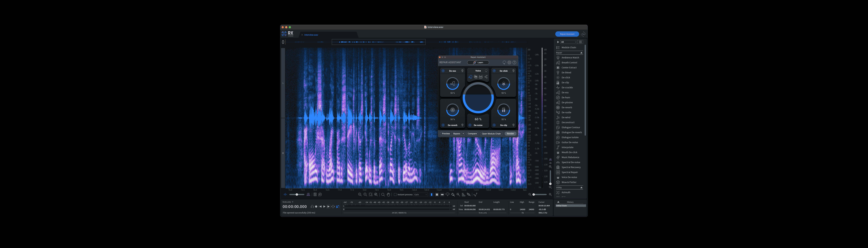Open the h:m:s.ms time format dropdown

coord(288,202)
